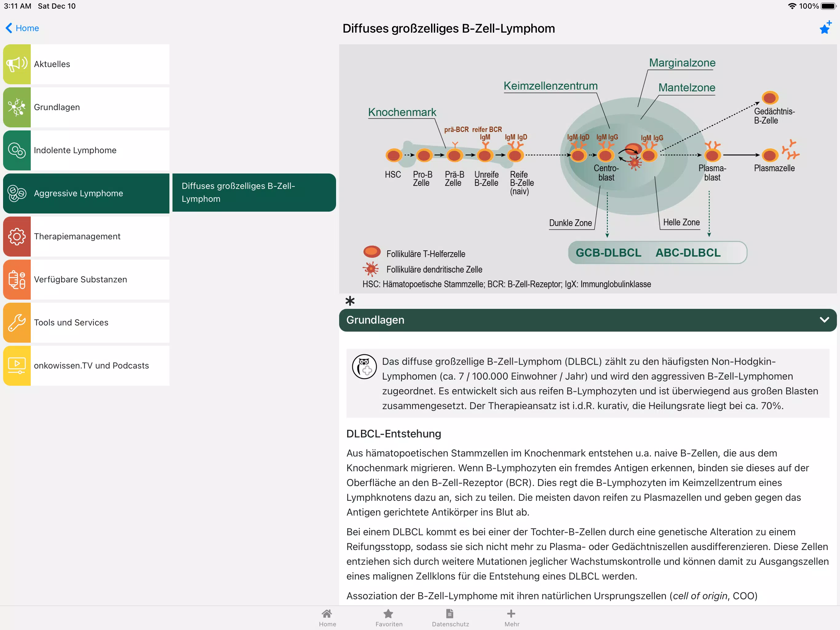
Task: Tap the Plasmazelle label in diagram
Action: click(x=774, y=168)
